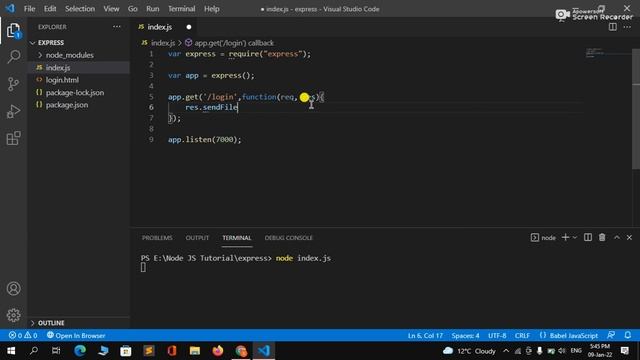Switch to the DEBUG CONSOLE tab

289,238
